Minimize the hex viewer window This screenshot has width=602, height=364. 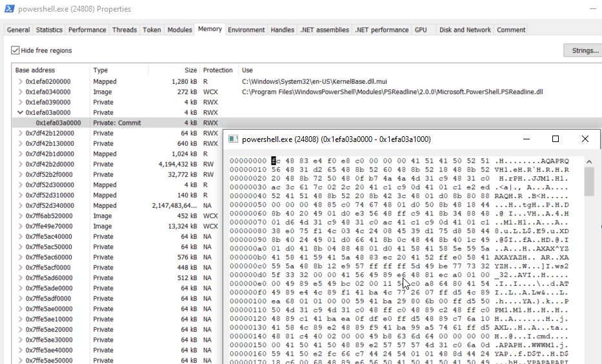[527, 139]
